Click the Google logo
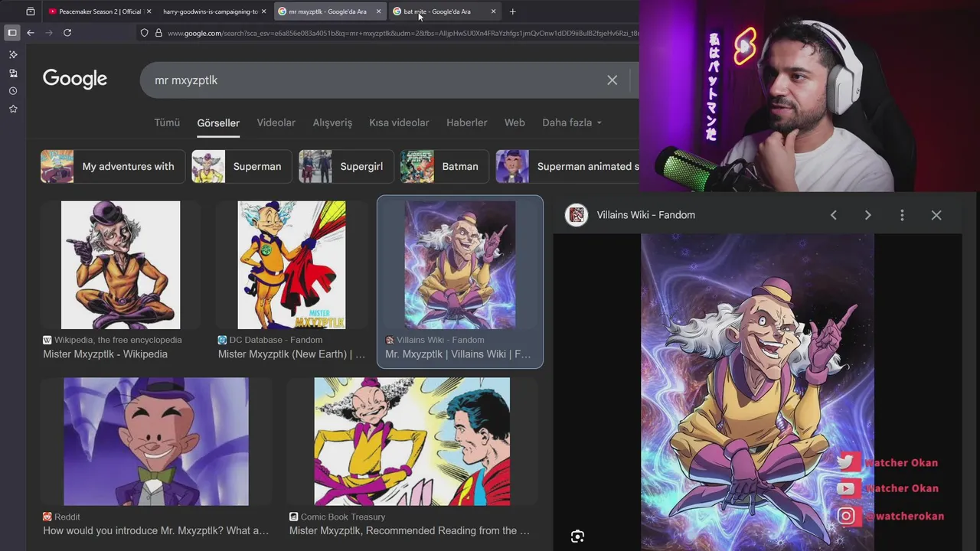Screen dimensions: 980x551 [x=75, y=80]
